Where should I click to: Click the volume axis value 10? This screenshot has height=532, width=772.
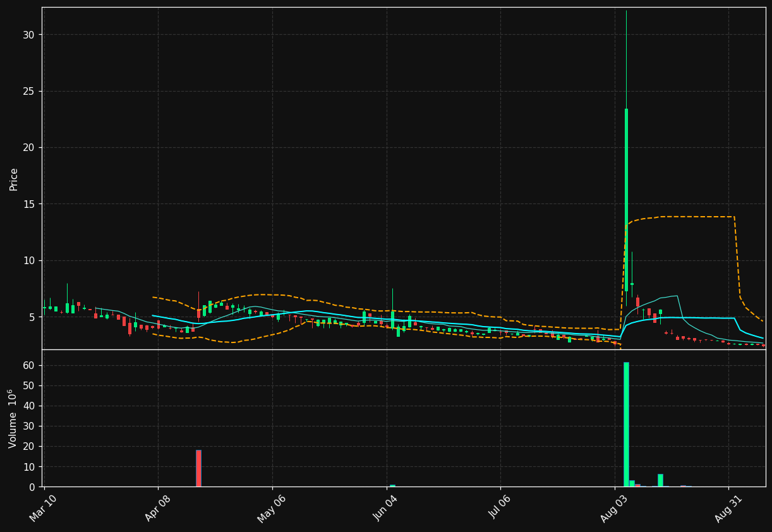tap(28, 467)
